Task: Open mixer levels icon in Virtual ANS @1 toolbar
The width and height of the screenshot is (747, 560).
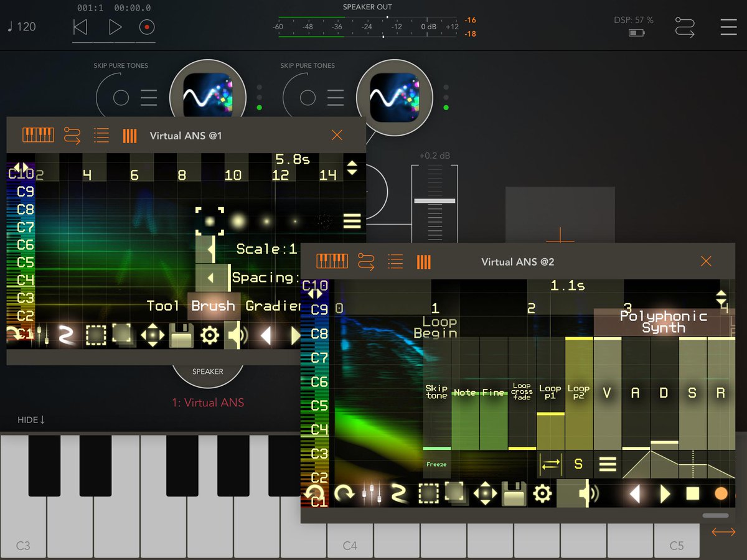Action: pos(42,336)
